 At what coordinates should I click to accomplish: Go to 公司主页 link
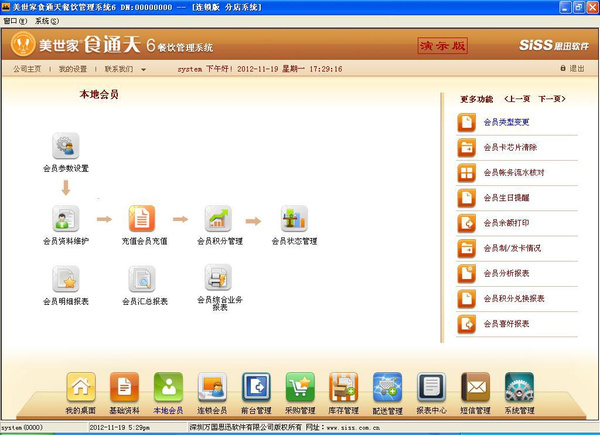[27, 69]
